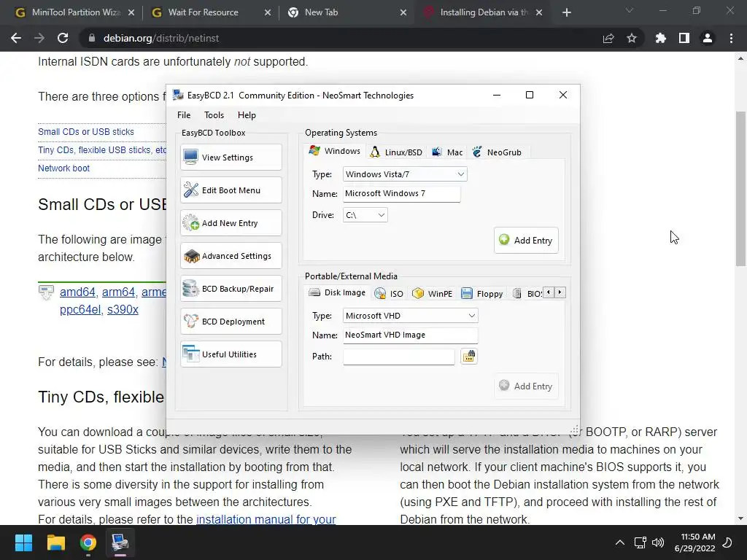This screenshot has height=560, width=747.
Task: Open Chrome's three-dot menu
Action: (731, 38)
